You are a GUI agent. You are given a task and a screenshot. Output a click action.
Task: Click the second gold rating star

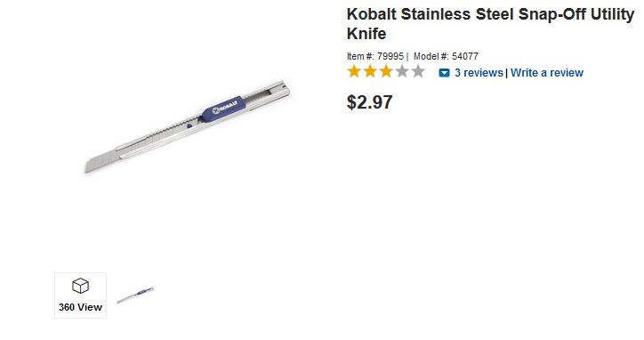tap(370, 71)
